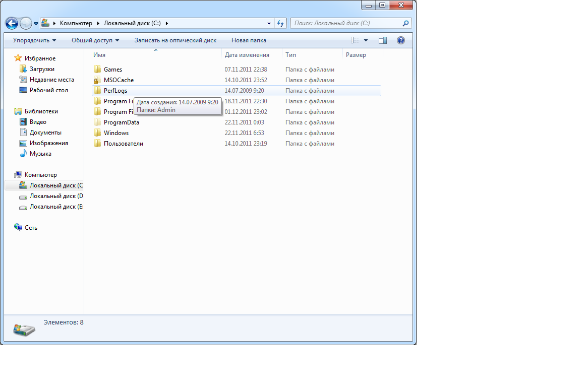586x392 pixels.
Task: Click the refresh button beside address bar
Action: 280,23
